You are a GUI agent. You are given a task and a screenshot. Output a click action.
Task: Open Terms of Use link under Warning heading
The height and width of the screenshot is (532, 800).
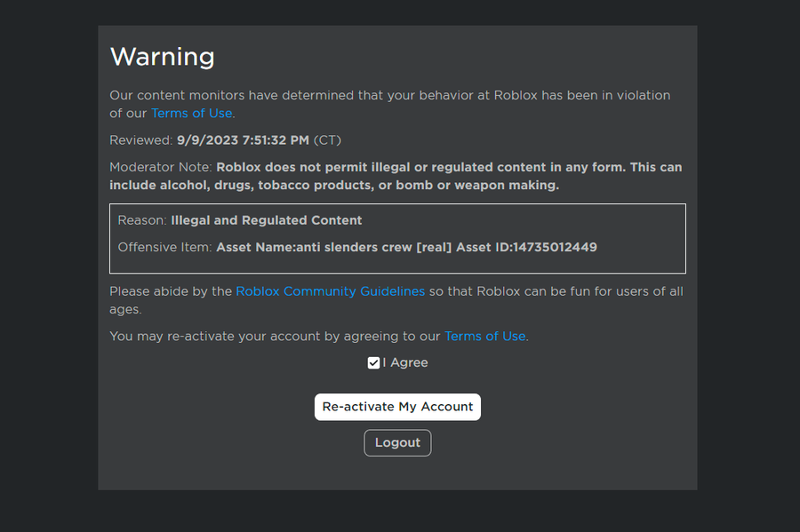tap(192, 113)
